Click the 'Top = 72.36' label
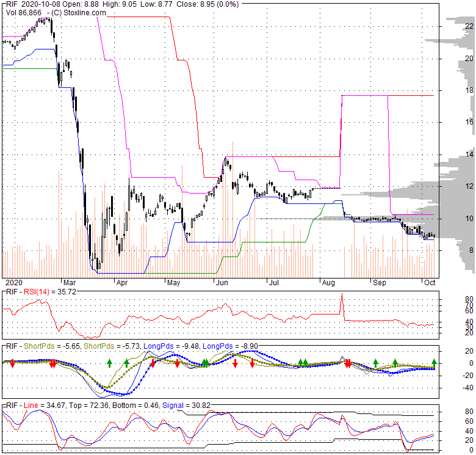476x455 pixels. click(88, 406)
